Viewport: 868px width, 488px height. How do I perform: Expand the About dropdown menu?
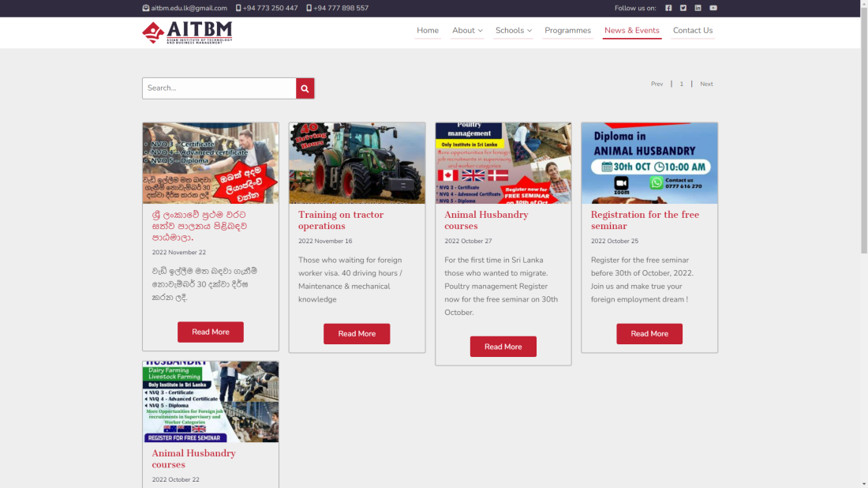466,31
